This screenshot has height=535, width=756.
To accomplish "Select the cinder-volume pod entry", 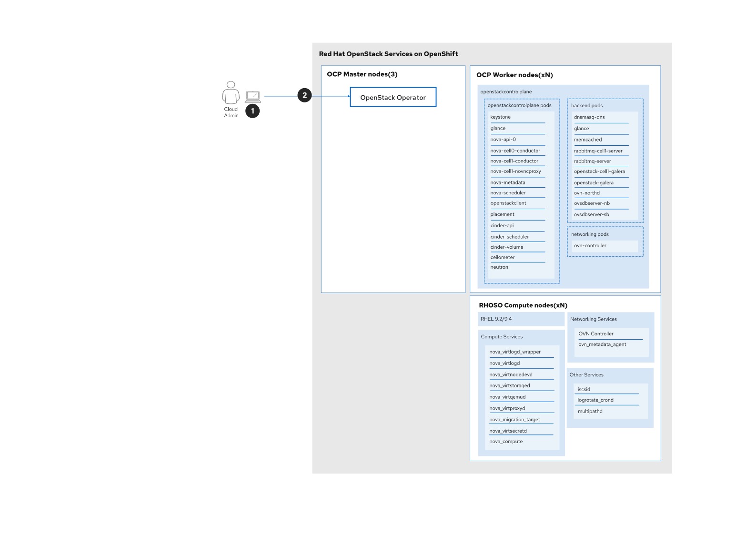I will coord(507,247).
